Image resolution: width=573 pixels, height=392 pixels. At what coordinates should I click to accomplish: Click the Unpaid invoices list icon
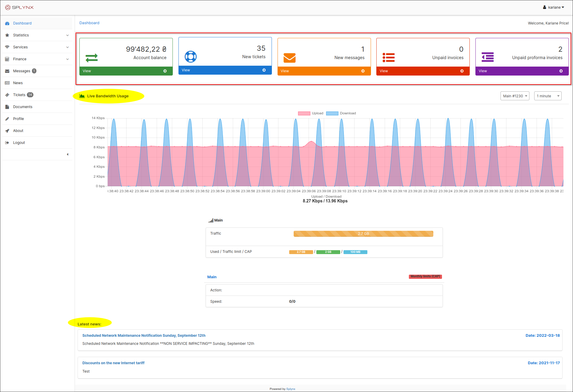[x=389, y=57]
